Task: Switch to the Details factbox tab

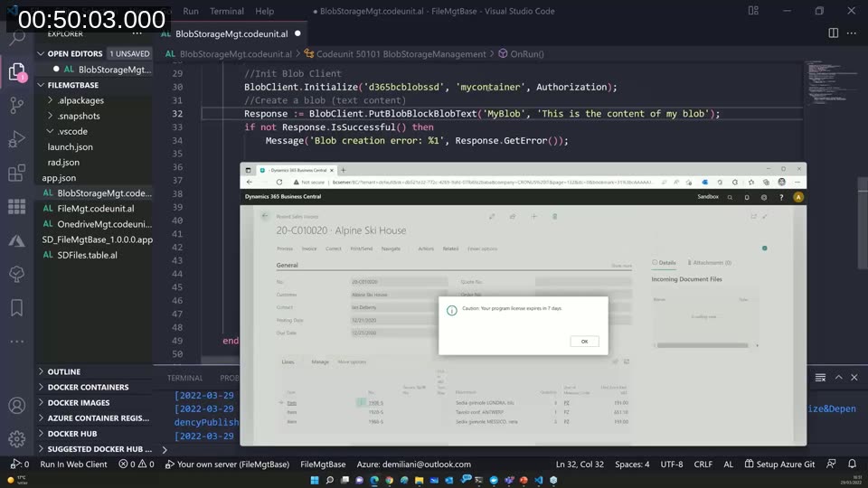Action: (664, 262)
